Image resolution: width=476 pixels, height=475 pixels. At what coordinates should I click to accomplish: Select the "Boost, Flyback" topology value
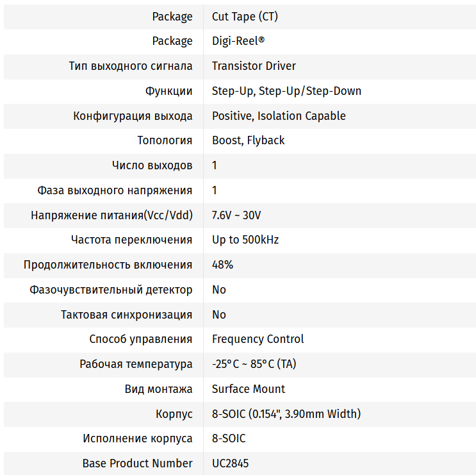coord(248,140)
